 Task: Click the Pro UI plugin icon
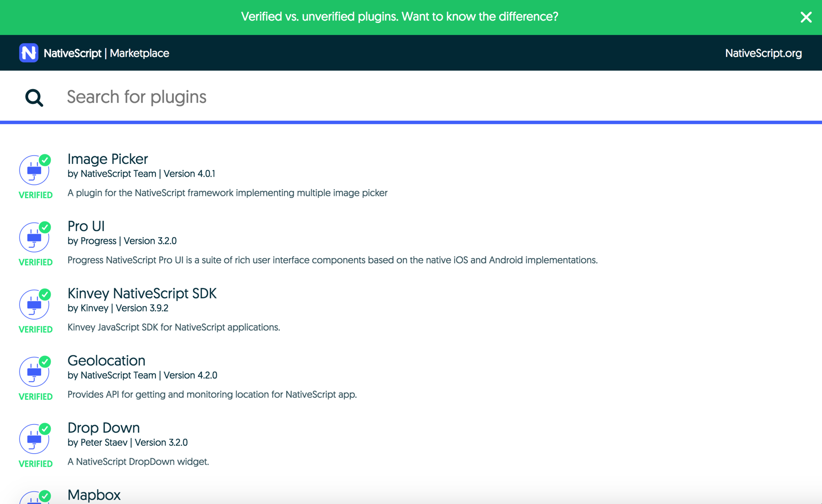point(34,237)
